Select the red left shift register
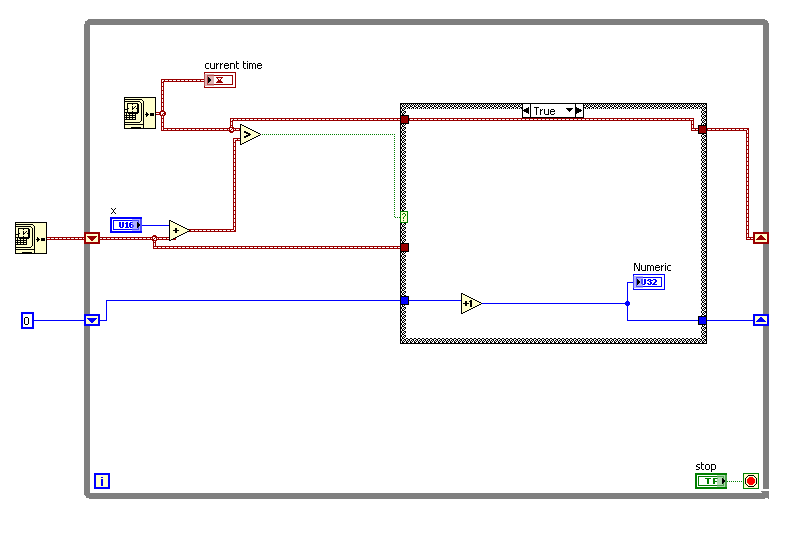The image size is (802, 543). pos(92,238)
